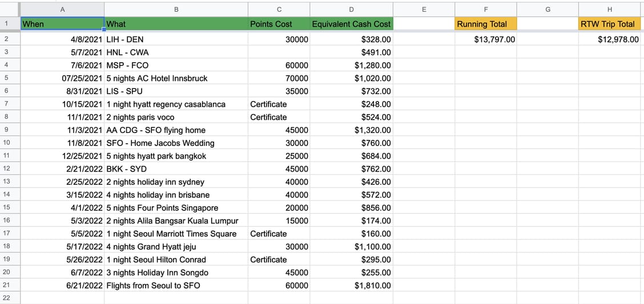Click the $1,810.00 cash cost cell
The width and height of the screenshot is (644, 304).
coord(351,285)
